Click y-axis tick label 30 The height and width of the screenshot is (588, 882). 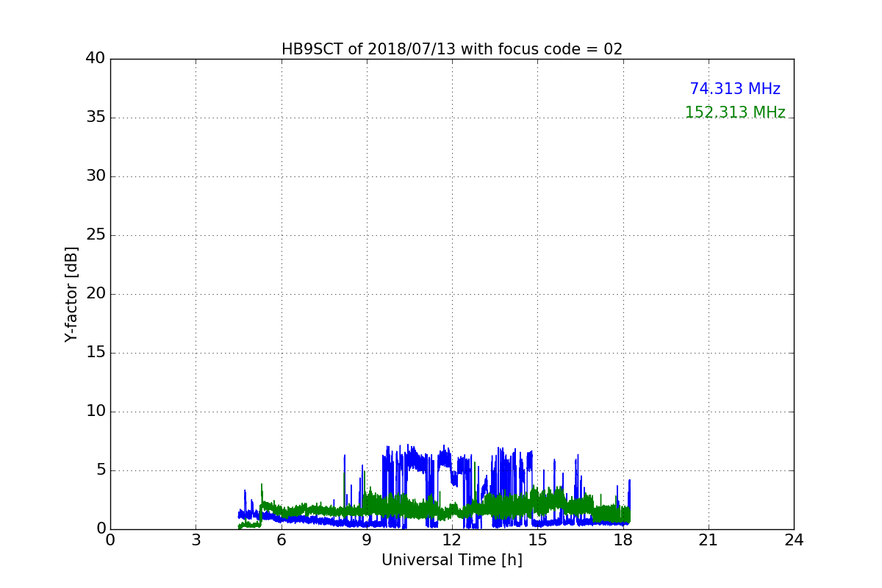coord(96,176)
